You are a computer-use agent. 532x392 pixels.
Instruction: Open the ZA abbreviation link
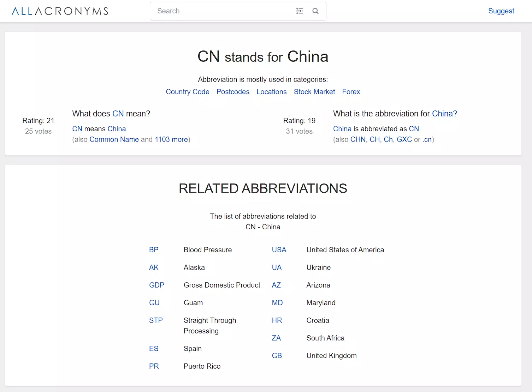click(x=276, y=338)
